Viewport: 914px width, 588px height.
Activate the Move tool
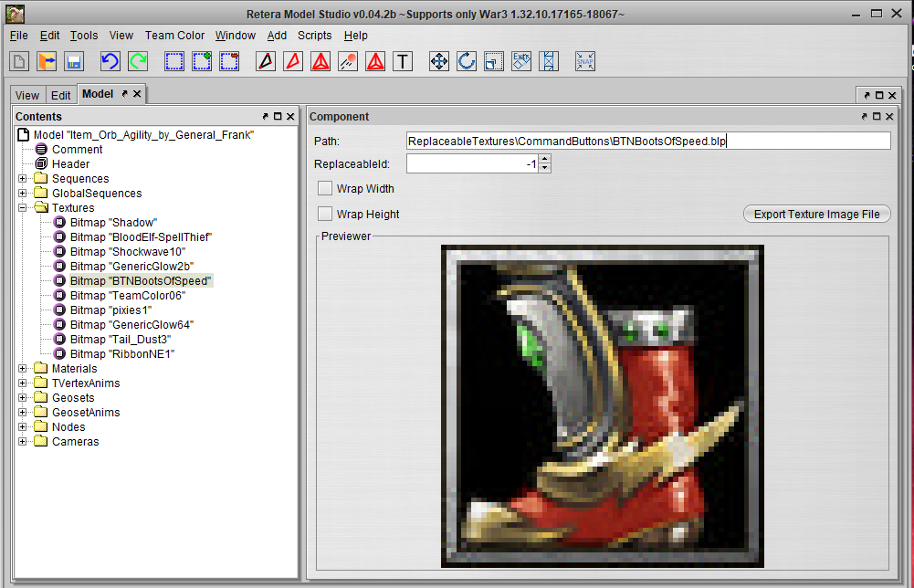click(x=439, y=61)
